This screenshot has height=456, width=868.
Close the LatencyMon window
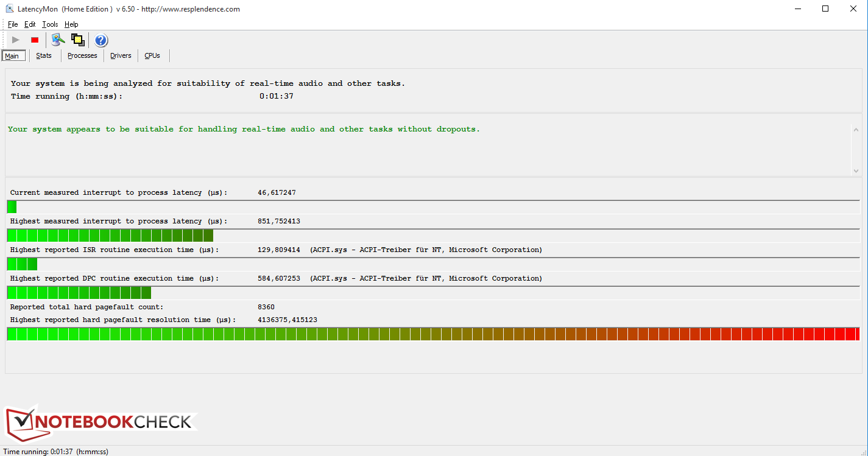(x=853, y=9)
